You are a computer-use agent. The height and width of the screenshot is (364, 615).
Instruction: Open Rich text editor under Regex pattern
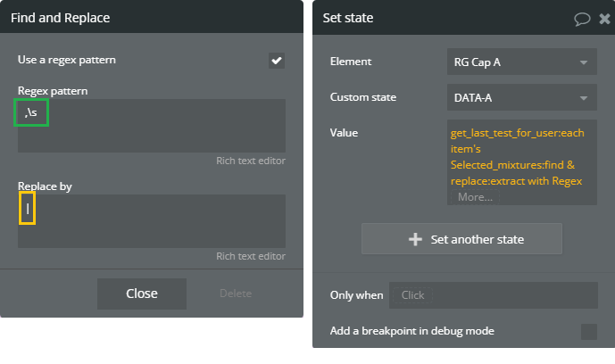pyautogui.click(x=251, y=161)
